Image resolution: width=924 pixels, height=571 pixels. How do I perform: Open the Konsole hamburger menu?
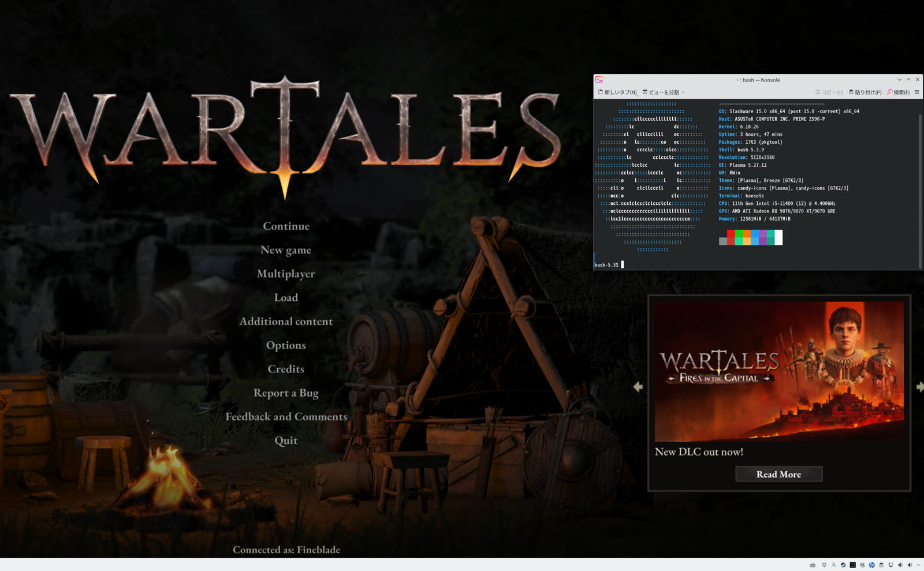(x=917, y=92)
